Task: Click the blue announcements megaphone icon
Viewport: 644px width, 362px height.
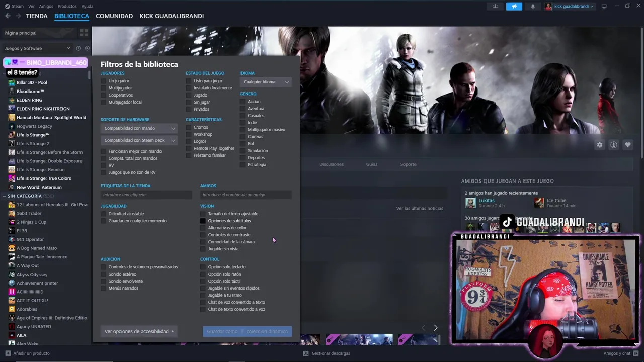Action: coord(514,6)
